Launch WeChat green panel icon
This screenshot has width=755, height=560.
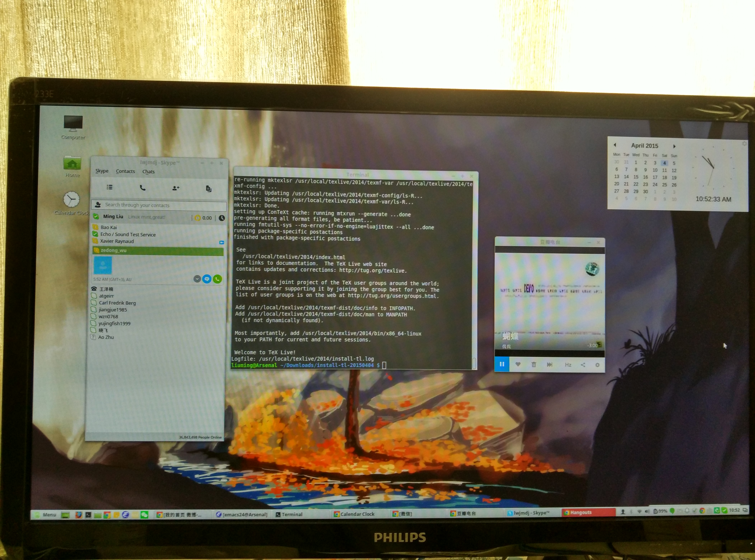(144, 515)
